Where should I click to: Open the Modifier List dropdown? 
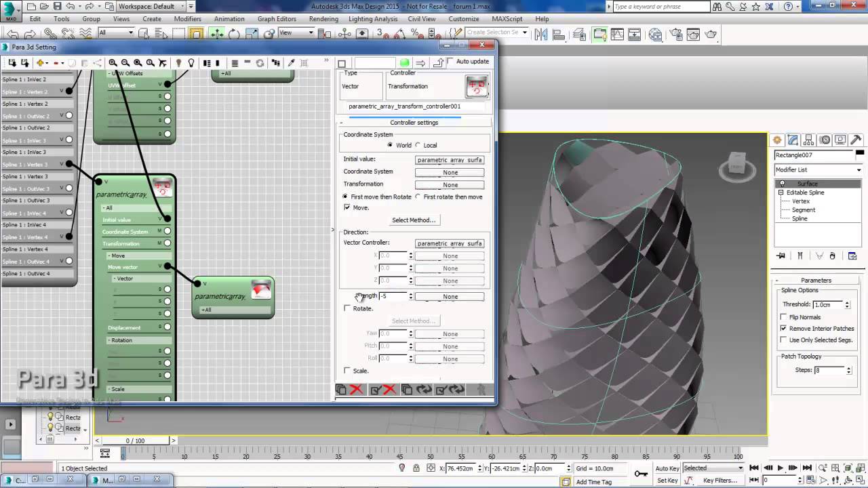[x=818, y=169]
